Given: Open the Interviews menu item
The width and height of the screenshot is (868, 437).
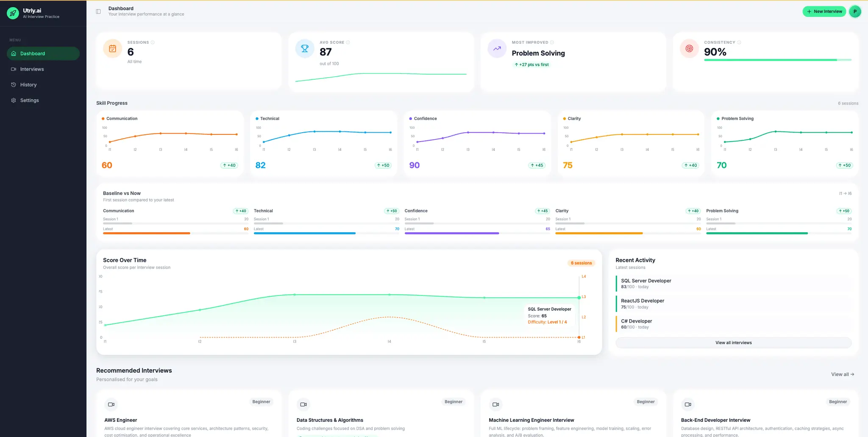Looking at the screenshot, I should pyautogui.click(x=43, y=69).
